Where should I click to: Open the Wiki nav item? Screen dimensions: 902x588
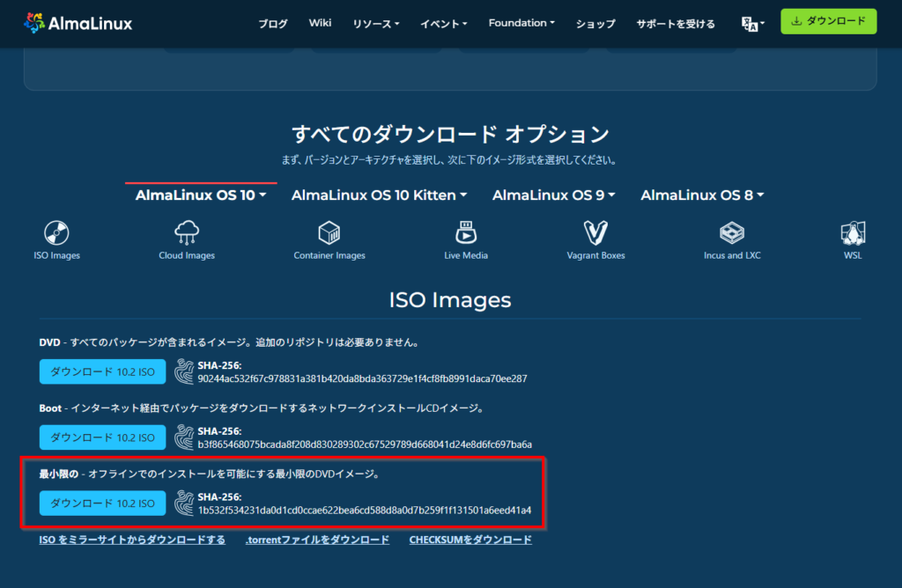pyautogui.click(x=320, y=23)
